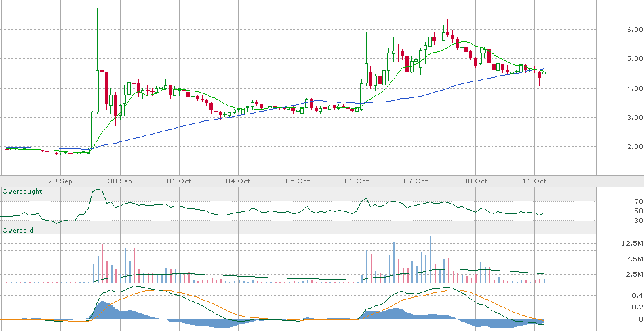Click the 11 Oct date label
644x331 pixels.
coord(534,181)
